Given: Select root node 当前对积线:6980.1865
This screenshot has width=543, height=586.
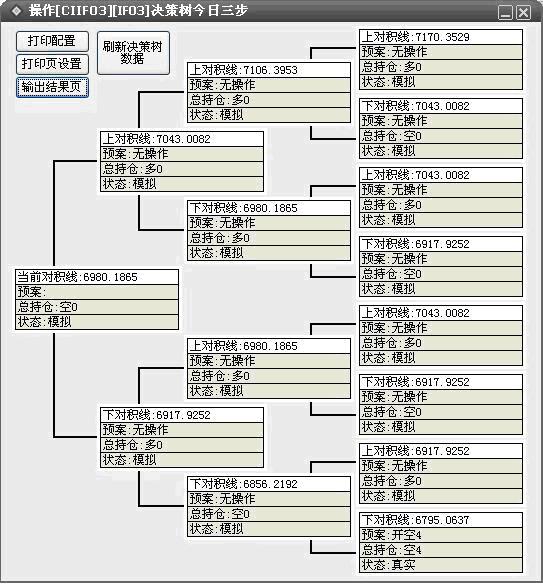Looking at the screenshot, I should pos(97,277).
